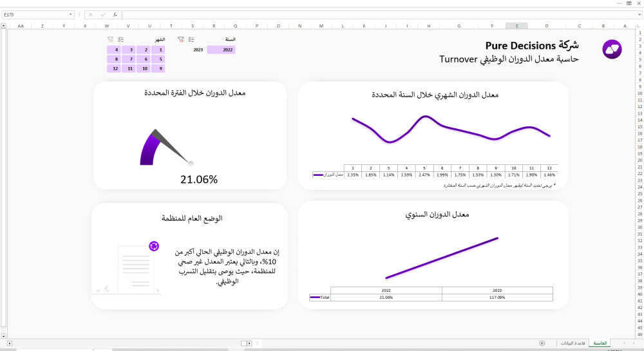Screen dimensions: 644x351
Task: Expand the formula bar with chevron
Action: [x=639, y=14]
